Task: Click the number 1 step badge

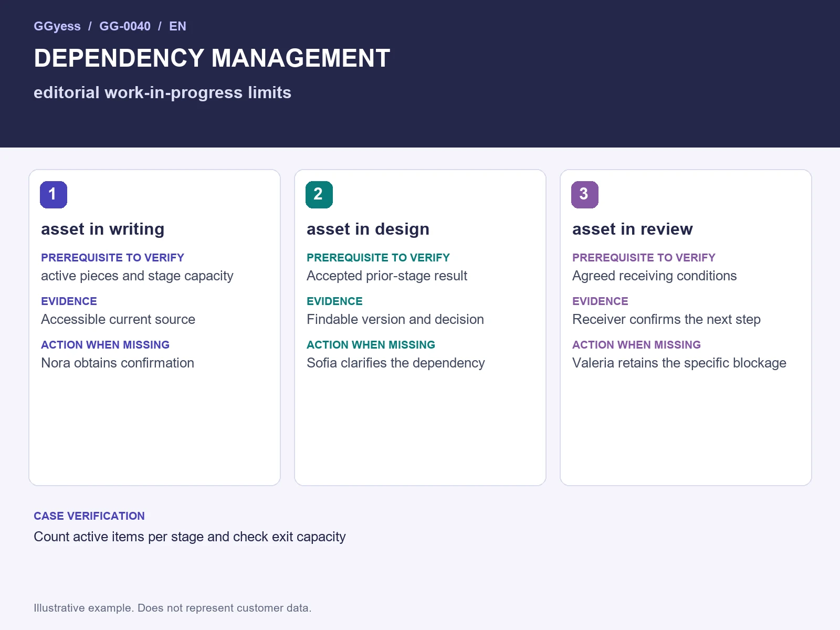Action: (54, 195)
